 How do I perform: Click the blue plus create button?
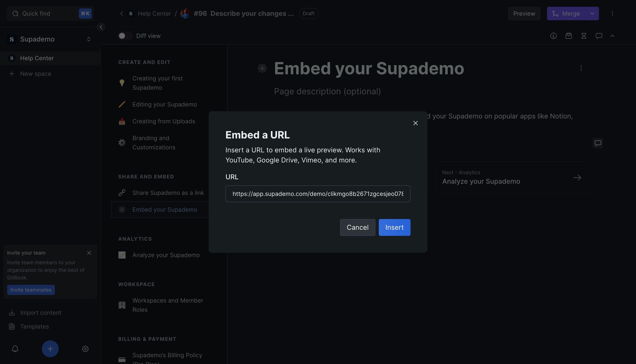pos(50,349)
